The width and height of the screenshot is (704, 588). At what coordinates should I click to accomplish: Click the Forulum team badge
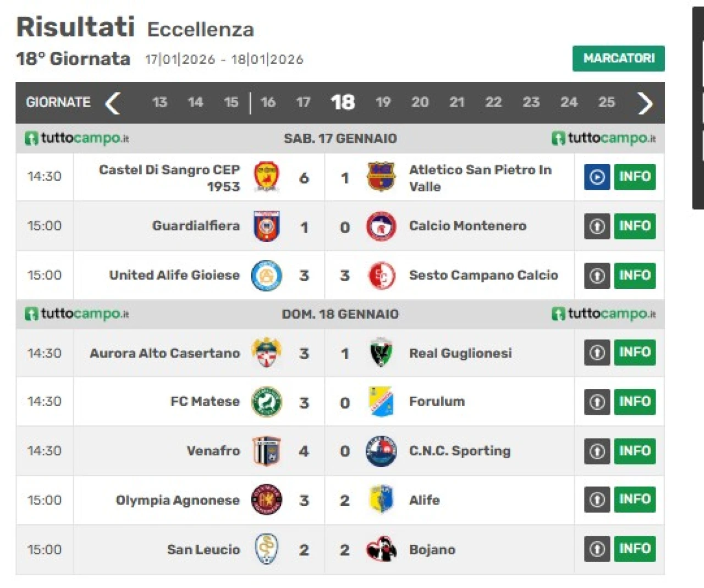pos(381,402)
